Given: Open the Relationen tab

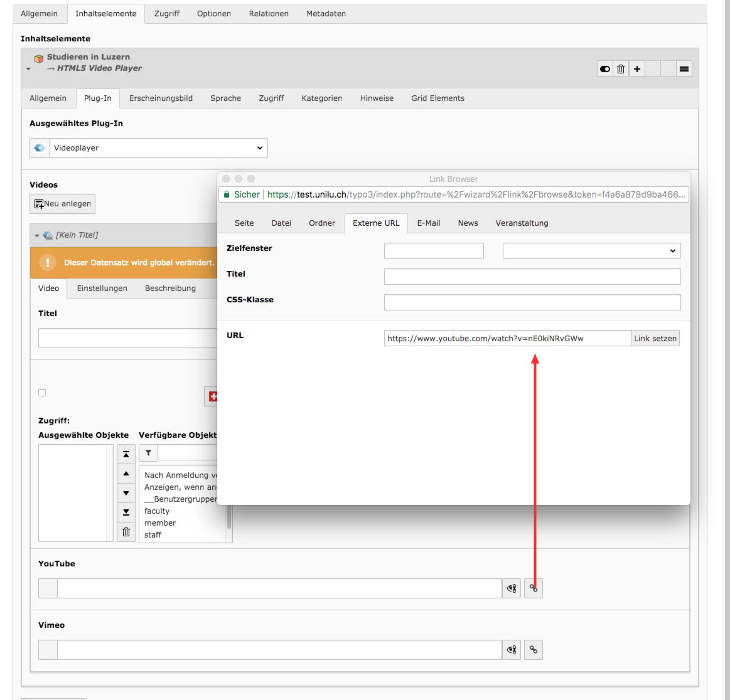Looking at the screenshot, I should pos(269,14).
